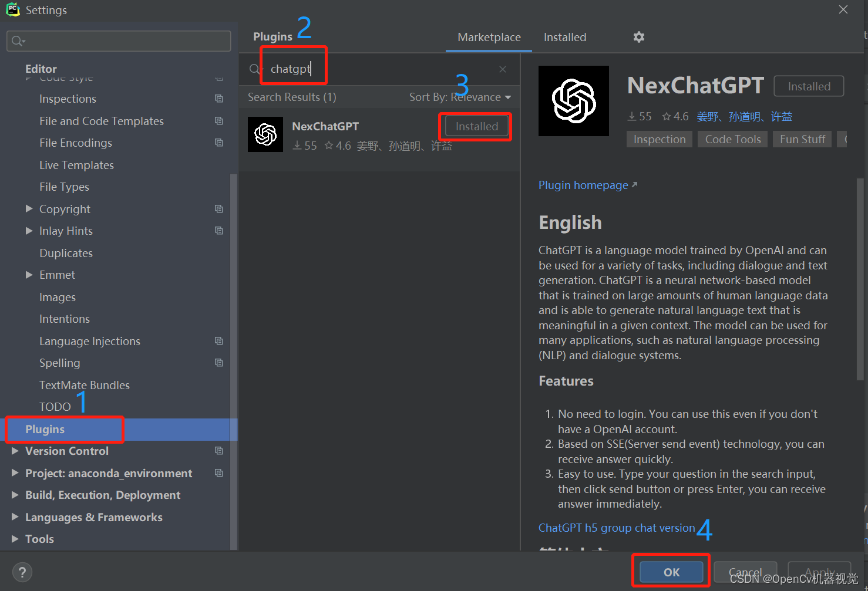The width and height of the screenshot is (868, 591).
Task: Click the Inspection tag
Action: click(x=660, y=139)
